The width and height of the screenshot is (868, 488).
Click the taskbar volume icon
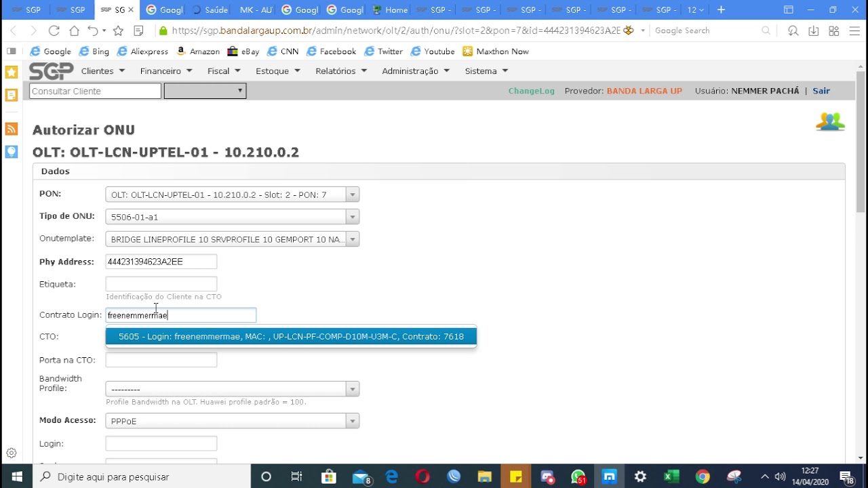(780, 476)
